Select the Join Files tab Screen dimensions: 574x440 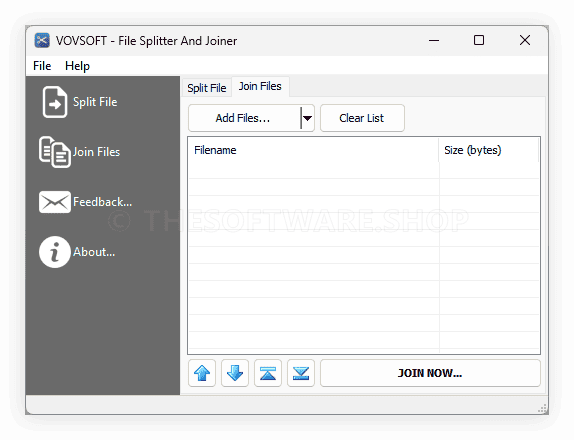tap(260, 86)
